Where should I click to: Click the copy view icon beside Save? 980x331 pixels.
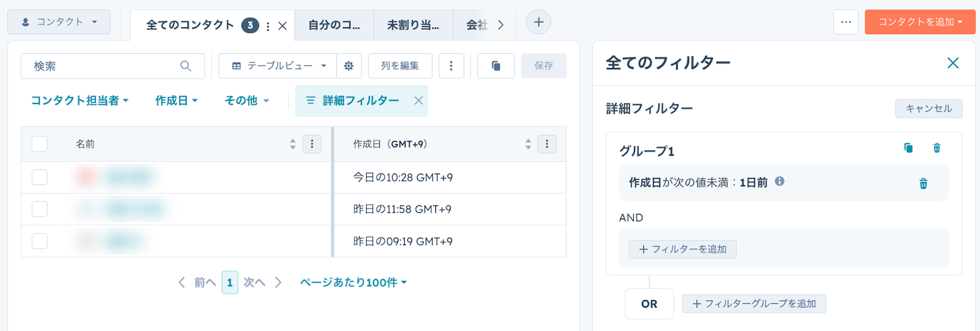point(496,66)
